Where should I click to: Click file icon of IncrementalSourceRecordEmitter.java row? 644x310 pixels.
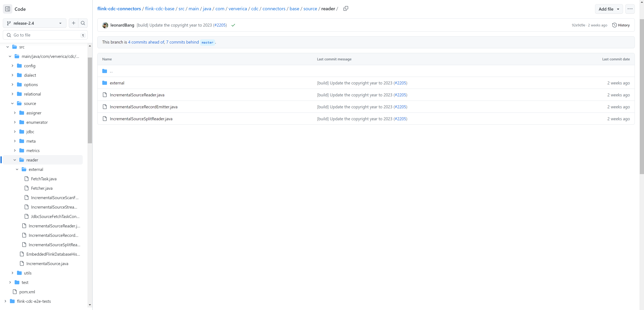pos(105,107)
